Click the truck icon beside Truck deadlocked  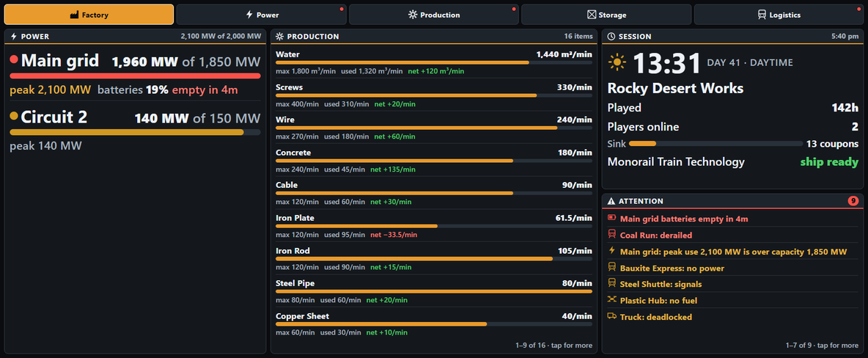coord(611,316)
